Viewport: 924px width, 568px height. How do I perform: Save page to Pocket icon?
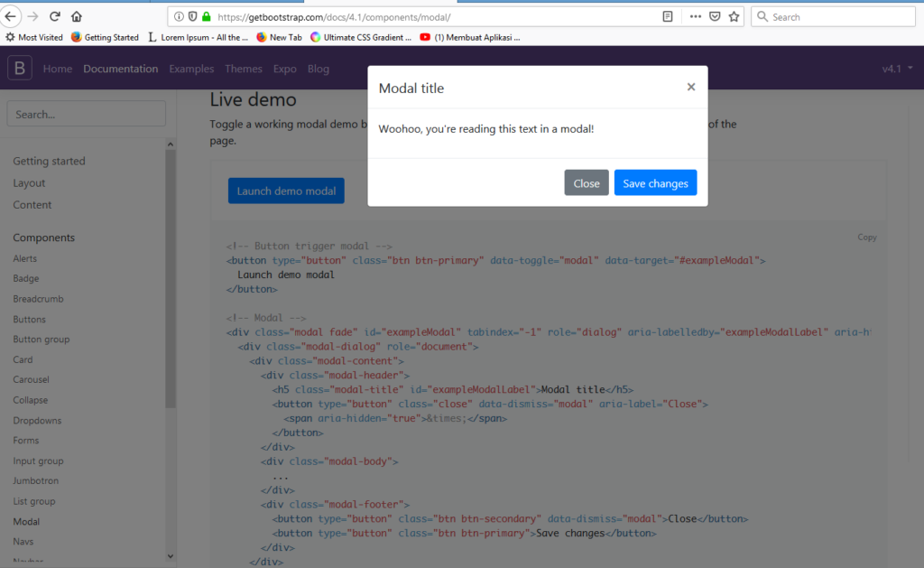[x=715, y=16]
